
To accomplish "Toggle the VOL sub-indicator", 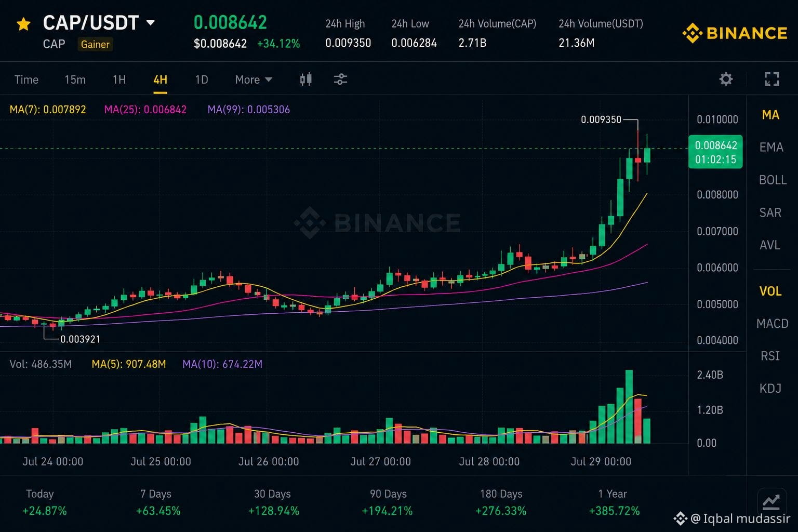I will 770,291.
